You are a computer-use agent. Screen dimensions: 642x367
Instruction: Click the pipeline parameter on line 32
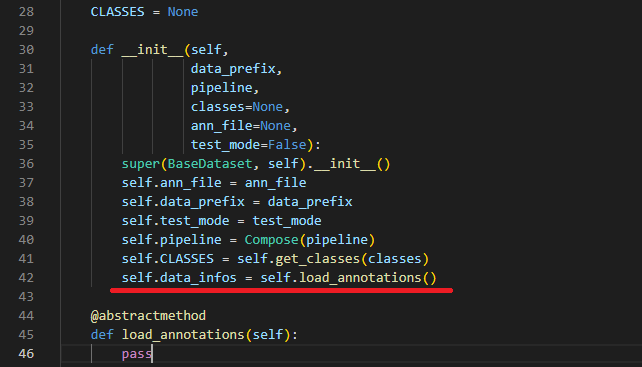pos(222,88)
